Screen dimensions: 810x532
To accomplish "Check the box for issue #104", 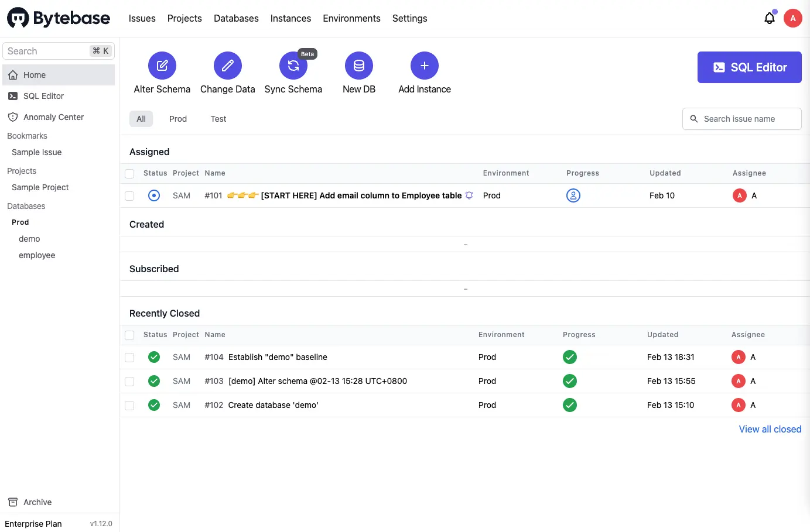I will pos(129,358).
